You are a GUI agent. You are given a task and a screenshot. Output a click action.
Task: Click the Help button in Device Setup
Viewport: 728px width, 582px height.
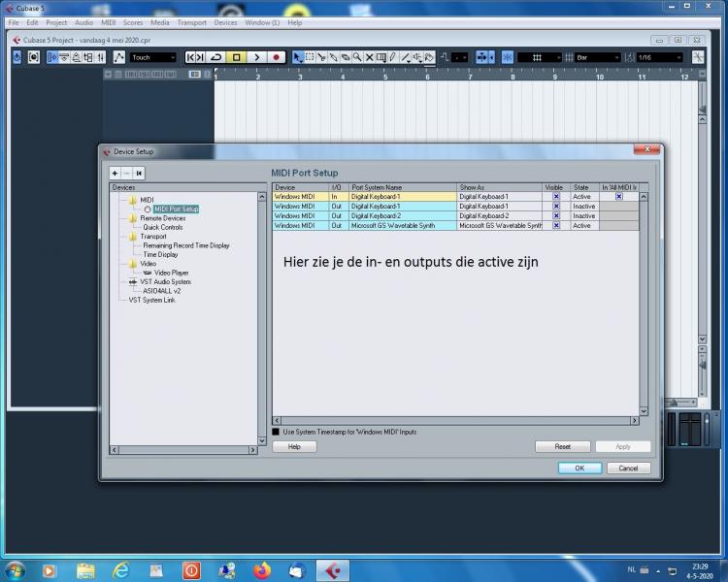(294, 446)
